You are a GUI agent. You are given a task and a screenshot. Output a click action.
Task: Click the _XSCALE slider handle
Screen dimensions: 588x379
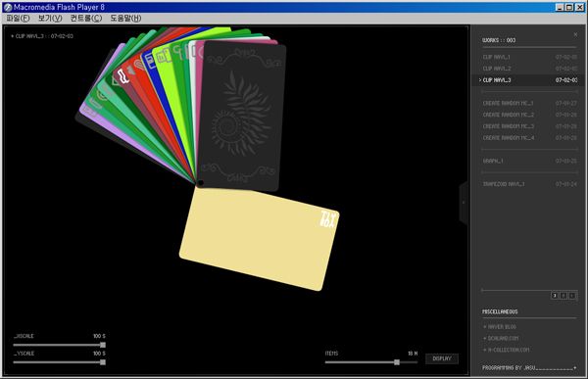(x=103, y=345)
